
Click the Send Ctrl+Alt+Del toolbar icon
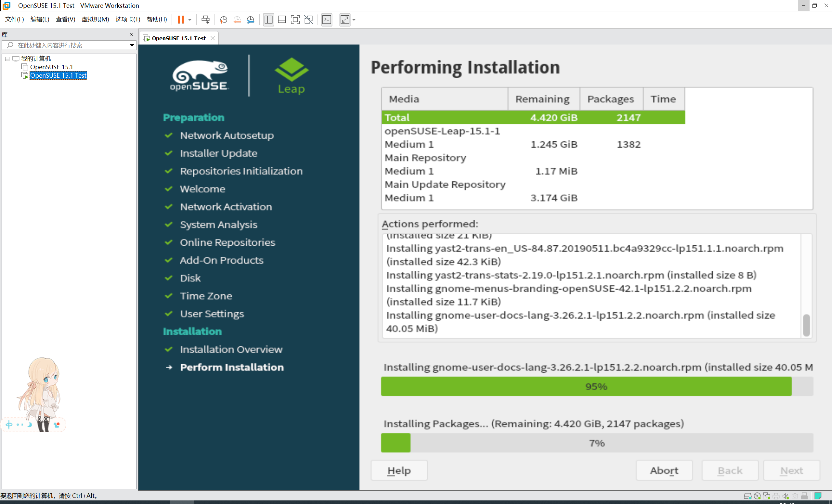(205, 19)
